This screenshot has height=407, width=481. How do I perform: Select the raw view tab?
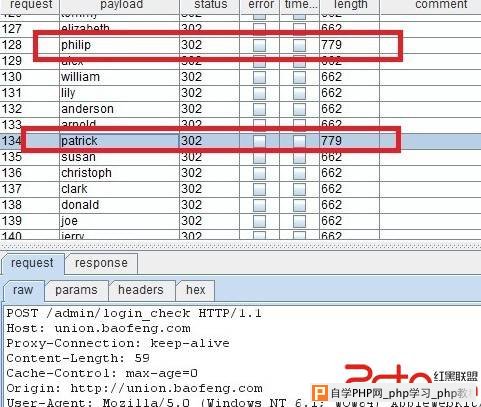tap(23, 290)
